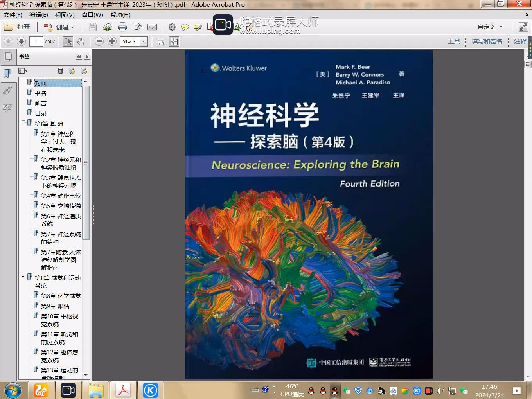Open bookmark panel options dropdown
Viewport: 532px width, 399px height.
coord(23,71)
